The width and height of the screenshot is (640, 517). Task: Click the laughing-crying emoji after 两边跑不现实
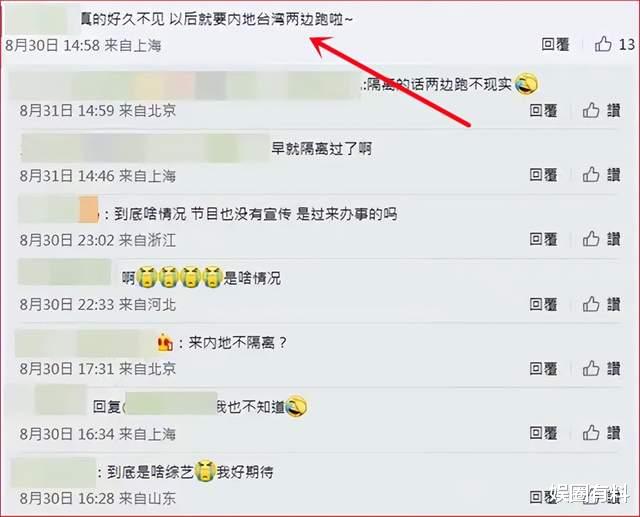(526, 84)
